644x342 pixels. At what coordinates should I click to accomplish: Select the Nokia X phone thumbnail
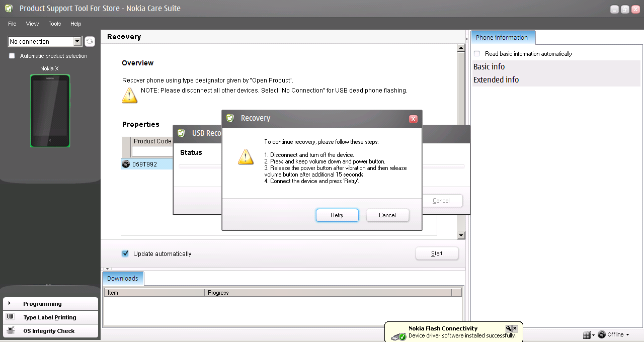(x=50, y=111)
